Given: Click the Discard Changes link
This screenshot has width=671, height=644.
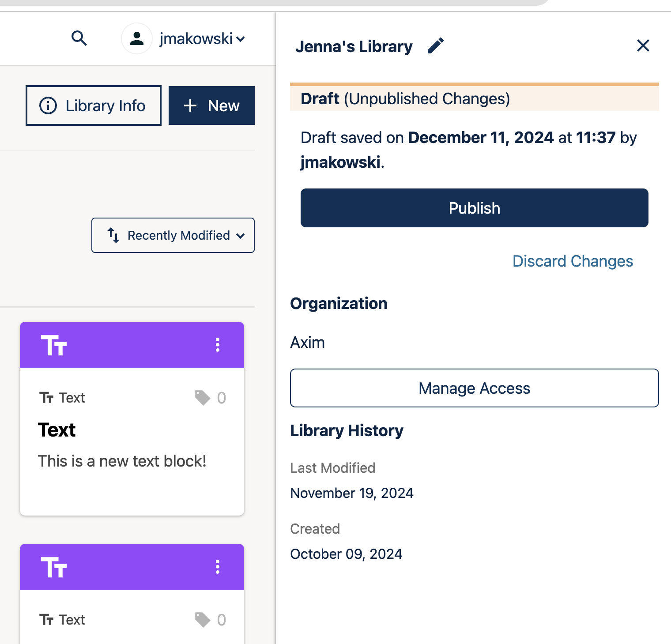Looking at the screenshot, I should pos(573,261).
